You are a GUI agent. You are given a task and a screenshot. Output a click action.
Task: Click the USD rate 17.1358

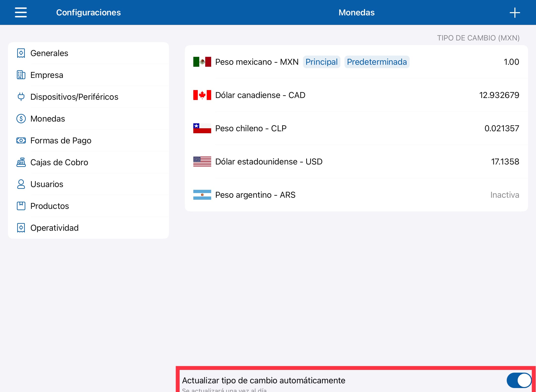pos(505,162)
